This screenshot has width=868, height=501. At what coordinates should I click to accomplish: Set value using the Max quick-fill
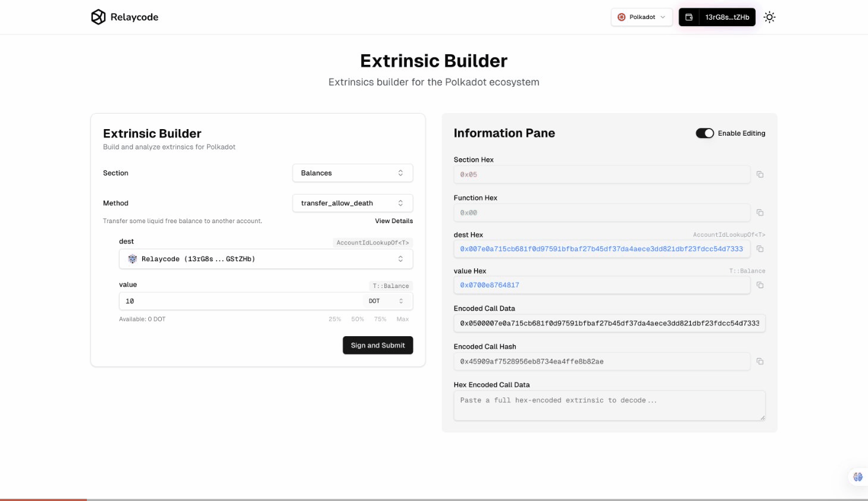403,319
